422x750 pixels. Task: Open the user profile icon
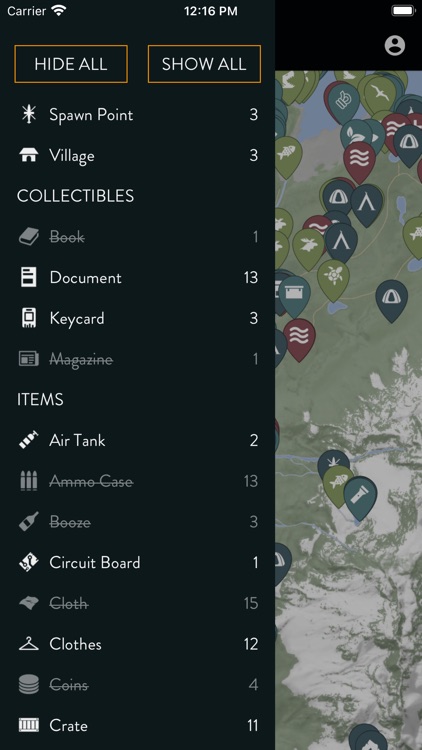(x=395, y=46)
